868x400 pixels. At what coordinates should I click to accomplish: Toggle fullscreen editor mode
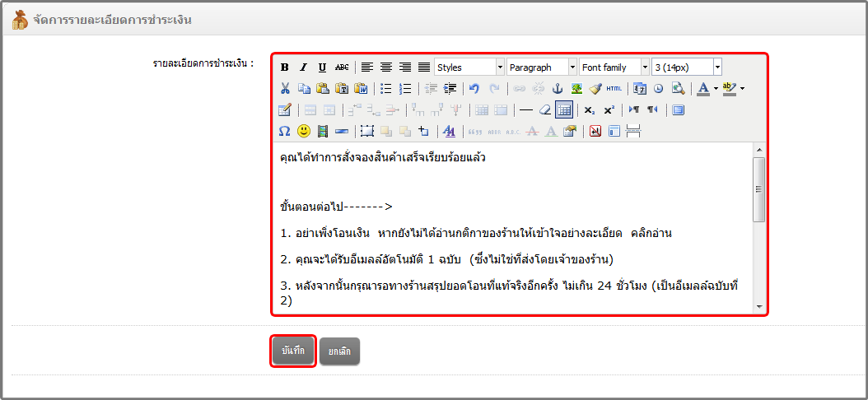tap(678, 110)
